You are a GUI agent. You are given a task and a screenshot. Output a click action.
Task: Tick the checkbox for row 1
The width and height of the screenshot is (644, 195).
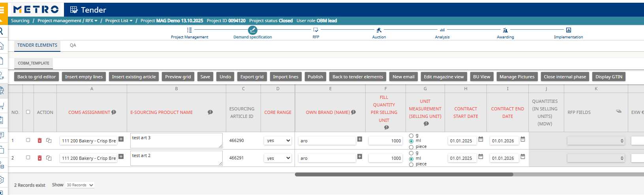(x=28, y=140)
